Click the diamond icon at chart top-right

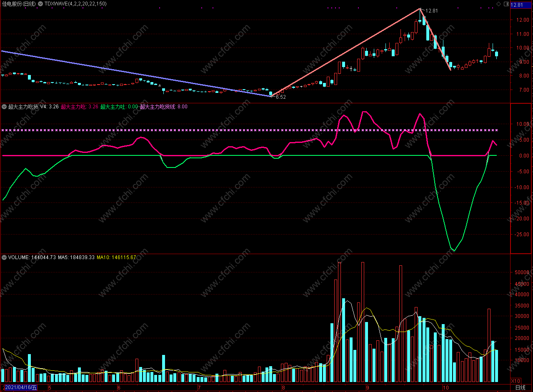click(499, 4)
